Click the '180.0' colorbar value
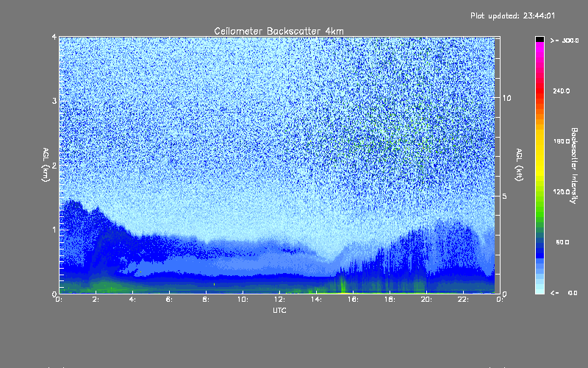Image resolution: width=588 pixels, height=368 pixels. point(561,141)
